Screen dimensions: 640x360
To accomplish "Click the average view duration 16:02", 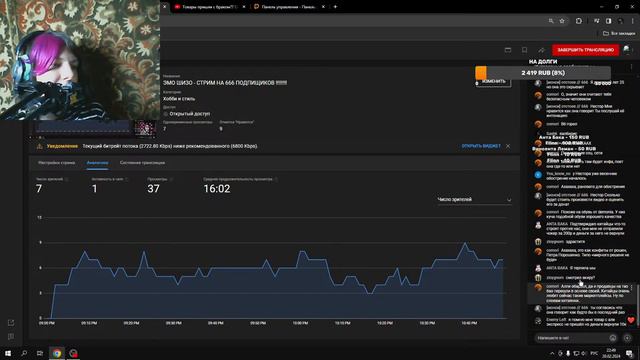I will point(217,189).
